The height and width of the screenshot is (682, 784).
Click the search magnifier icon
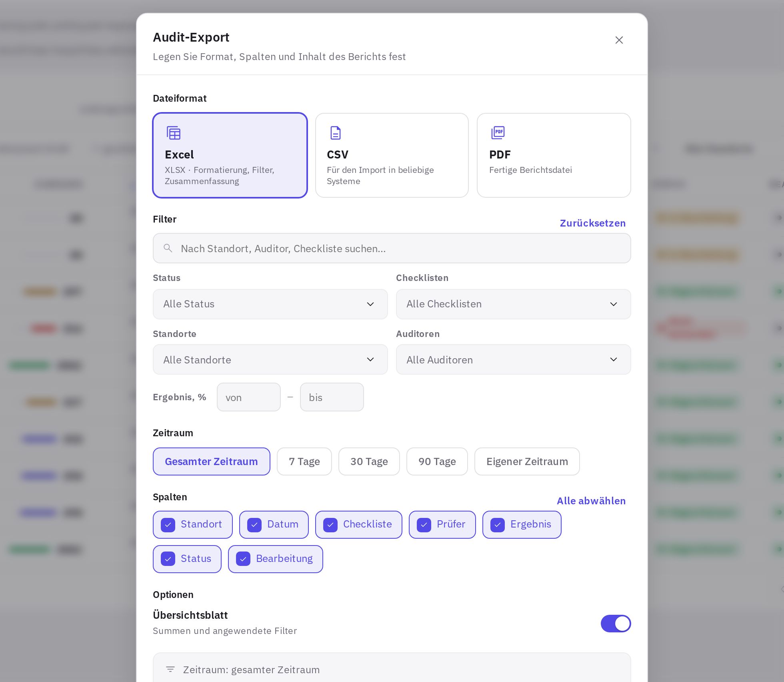tap(168, 248)
